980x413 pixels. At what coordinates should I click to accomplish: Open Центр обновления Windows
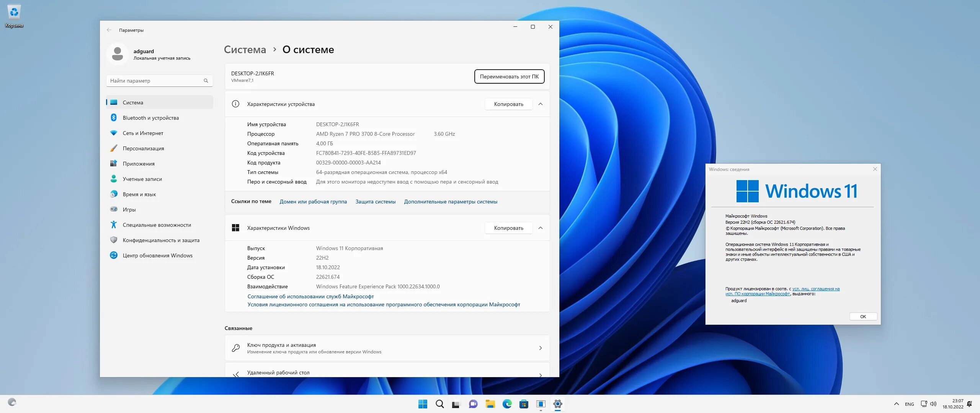click(157, 255)
